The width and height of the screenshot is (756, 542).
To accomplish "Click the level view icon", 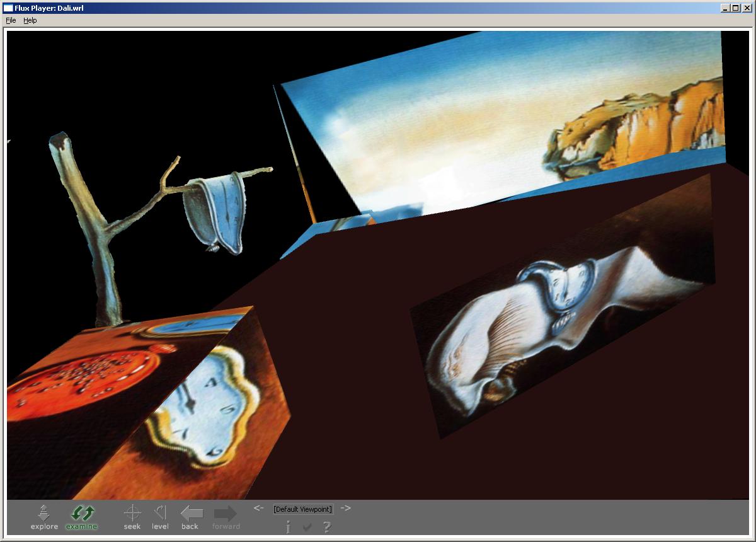I will pyautogui.click(x=160, y=517).
